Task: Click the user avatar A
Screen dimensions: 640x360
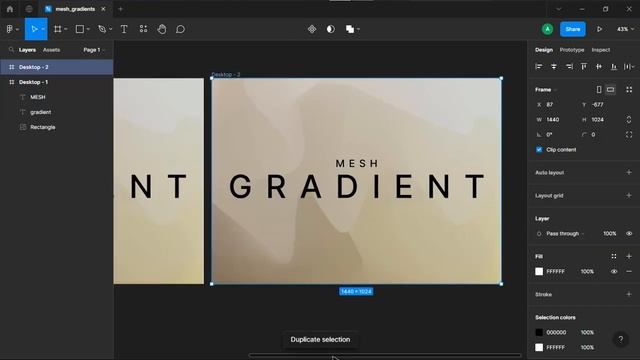Action: tap(547, 29)
